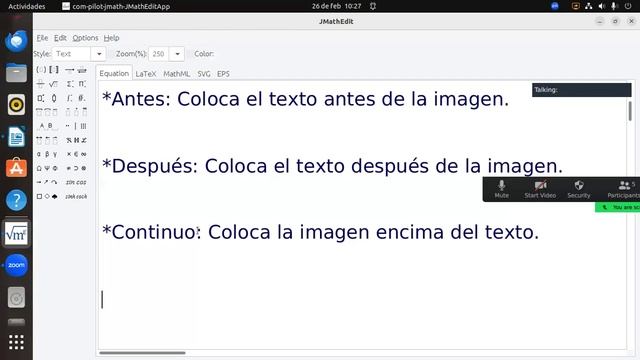Open the shapes and card suits palette
Screen dimensions: 640x360
(x=47, y=196)
